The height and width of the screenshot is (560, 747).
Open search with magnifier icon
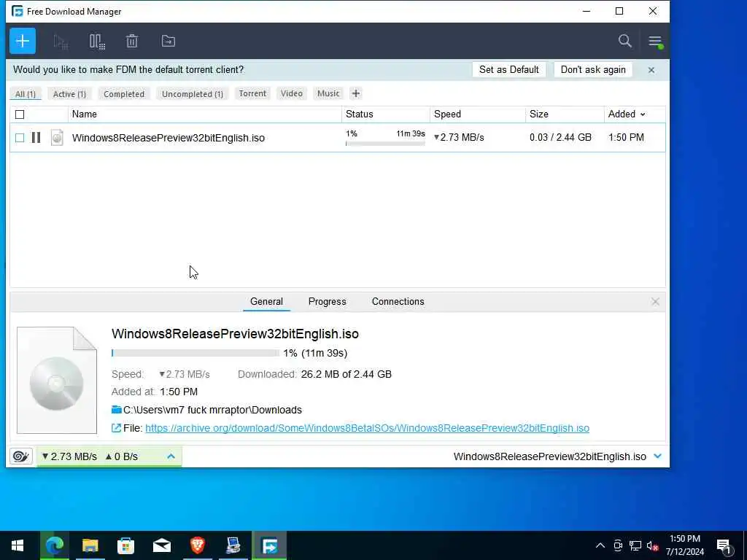pyautogui.click(x=624, y=41)
